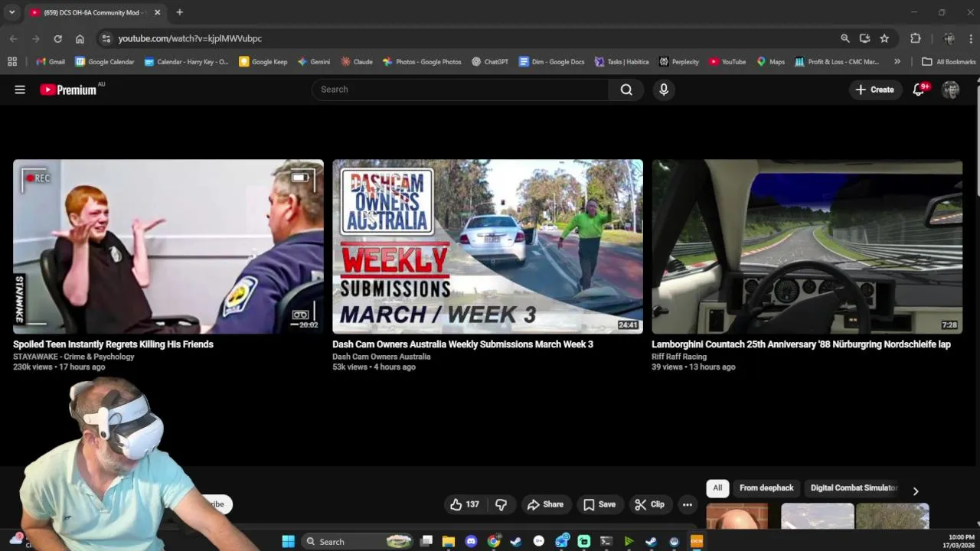Open the Tasks | Habitica bookmark
The image size is (980, 551).
click(x=622, y=61)
